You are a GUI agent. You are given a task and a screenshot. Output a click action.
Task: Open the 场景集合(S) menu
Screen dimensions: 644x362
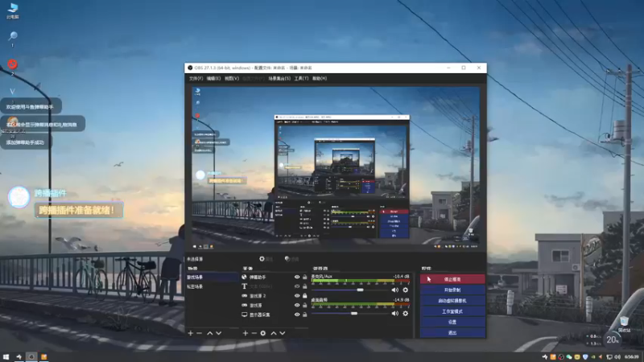click(279, 78)
